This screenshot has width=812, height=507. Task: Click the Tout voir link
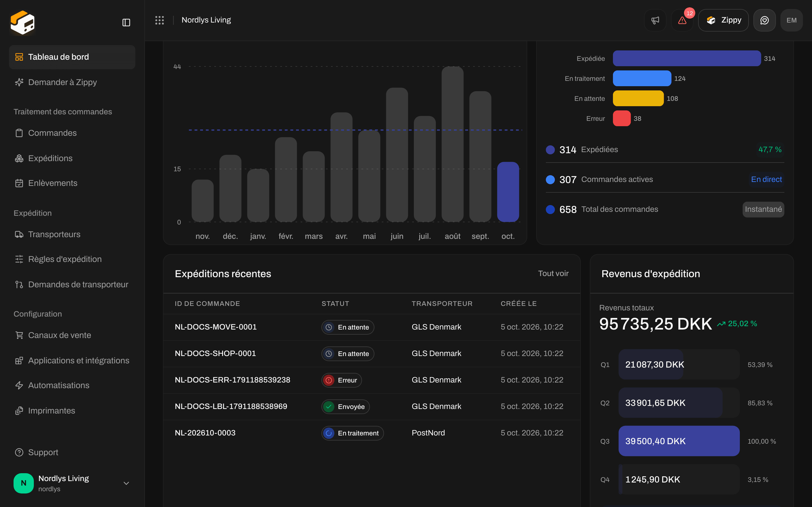[x=553, y=273]
